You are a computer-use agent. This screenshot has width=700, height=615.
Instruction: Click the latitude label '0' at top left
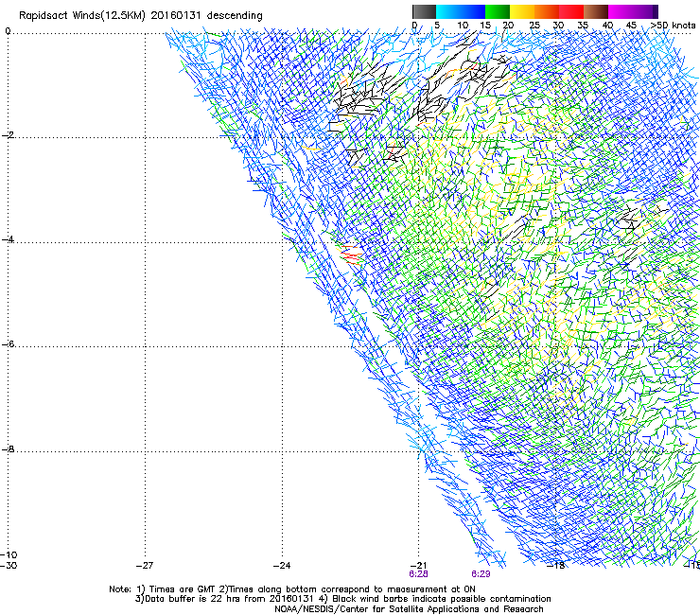coord(8,31)
